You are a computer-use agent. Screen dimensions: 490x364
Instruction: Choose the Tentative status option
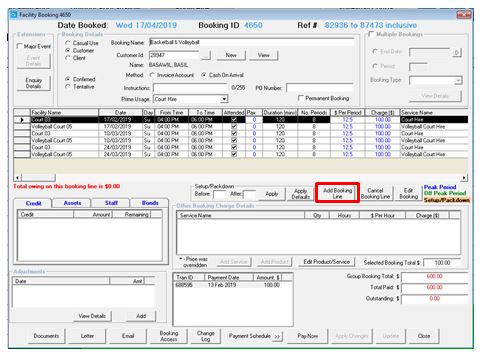[x=68, y=87]
